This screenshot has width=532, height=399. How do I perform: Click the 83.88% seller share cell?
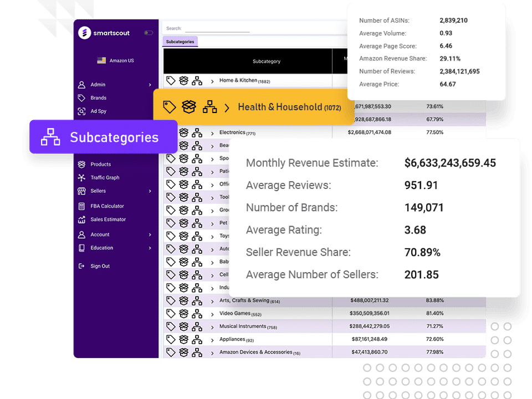coord(434,300)
